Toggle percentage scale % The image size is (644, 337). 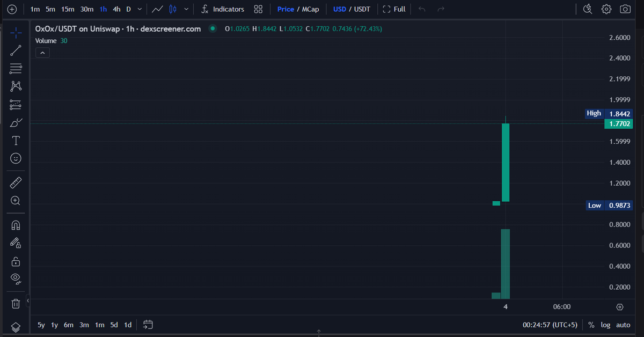(591, 325)
